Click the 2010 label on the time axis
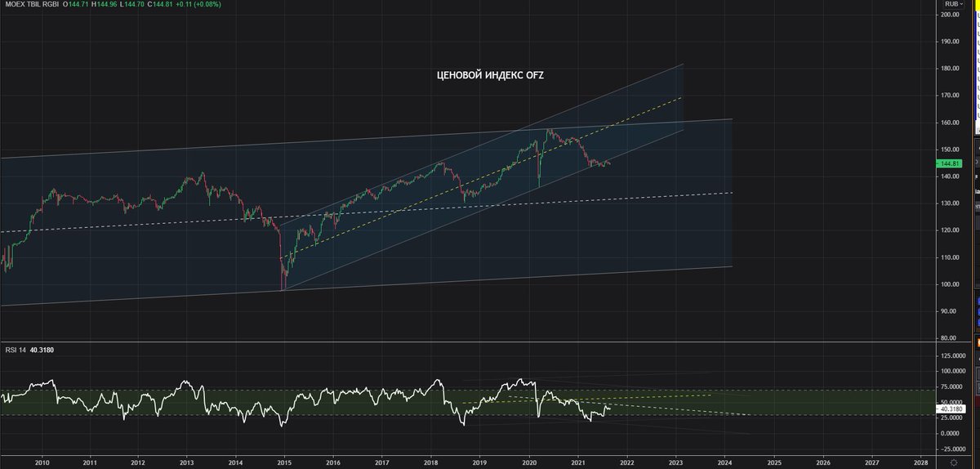This screenshot has width=980, height=469. pos(41,461)
